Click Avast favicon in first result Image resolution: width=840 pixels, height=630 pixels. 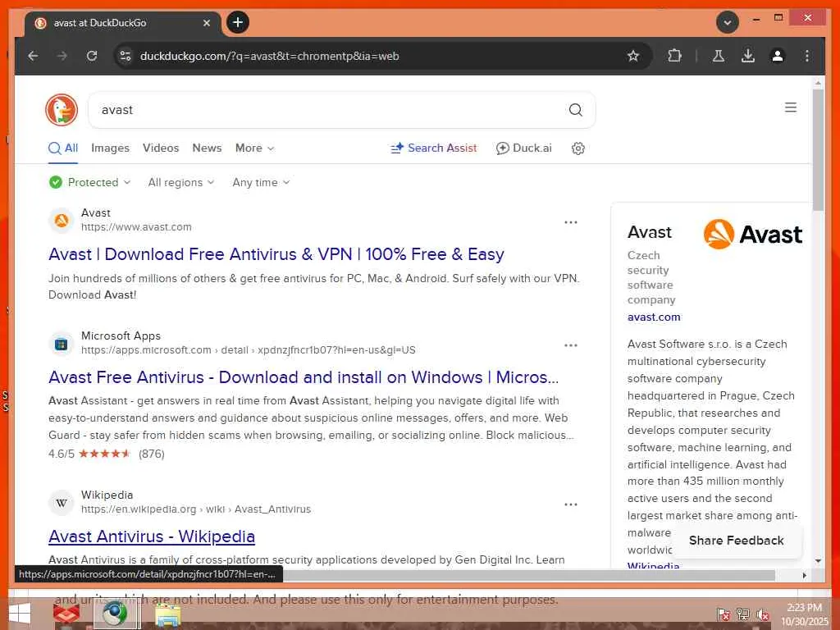tap(62, 220)
